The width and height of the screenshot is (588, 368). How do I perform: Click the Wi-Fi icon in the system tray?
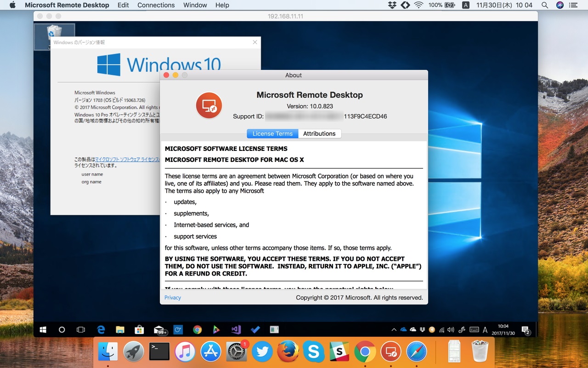tap(442, 330)
